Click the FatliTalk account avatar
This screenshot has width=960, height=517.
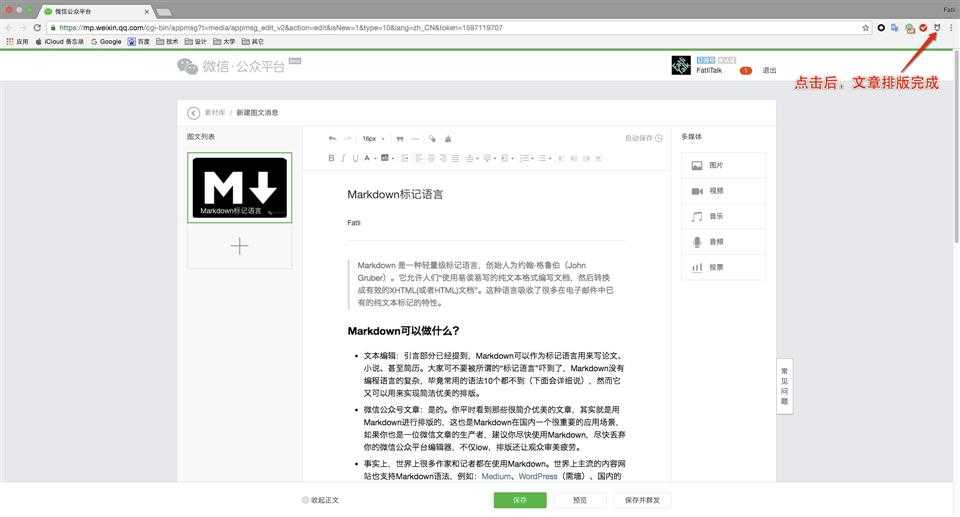tap(681, 65)
